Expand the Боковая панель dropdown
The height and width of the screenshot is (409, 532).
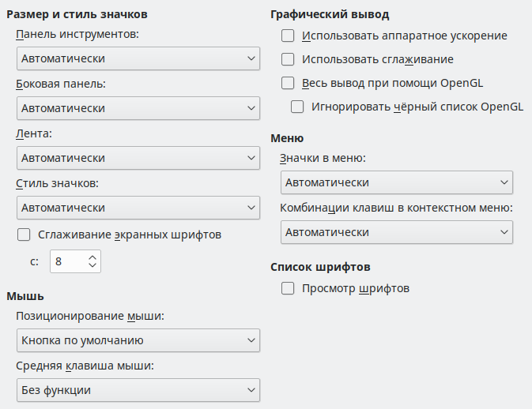pyautogui.click(x=138, y=108)
